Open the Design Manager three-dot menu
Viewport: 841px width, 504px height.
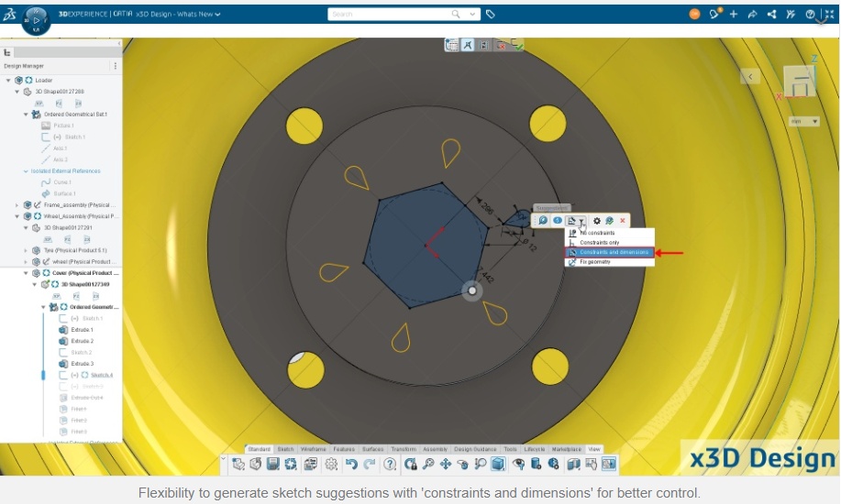(115, 66)
